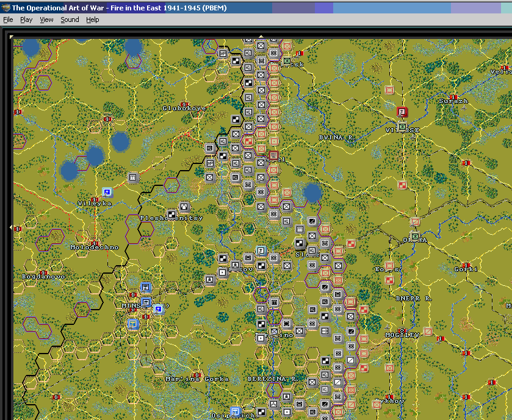The image size is (512, 420).
Task: Click the red objective flag at Mar'ina Gorka
Action: point(197,375)
